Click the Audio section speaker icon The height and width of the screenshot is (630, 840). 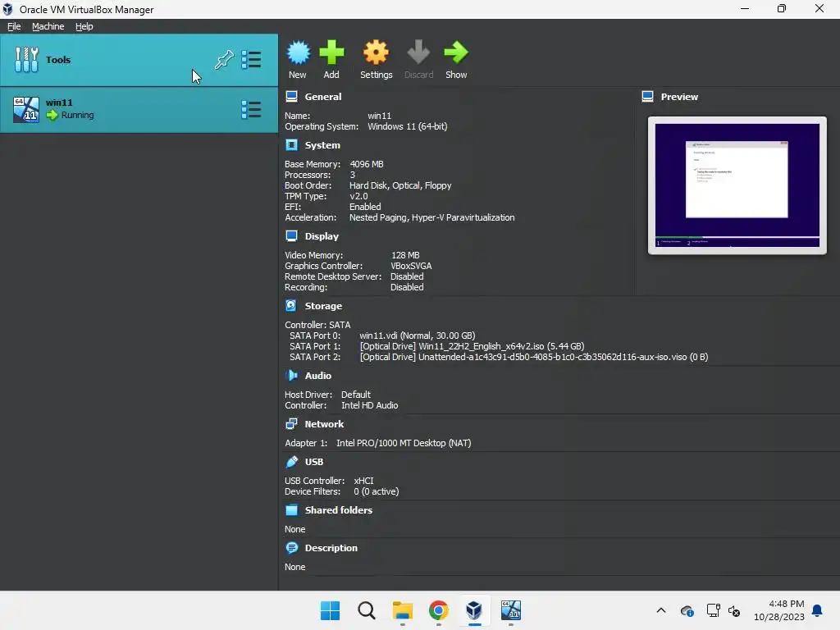tap(291, 375)
